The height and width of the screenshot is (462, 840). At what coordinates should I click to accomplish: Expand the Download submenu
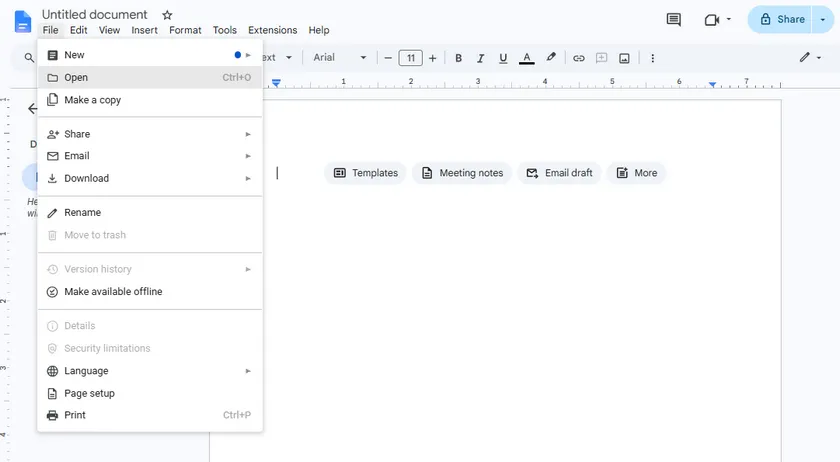[x=150, y=178]
